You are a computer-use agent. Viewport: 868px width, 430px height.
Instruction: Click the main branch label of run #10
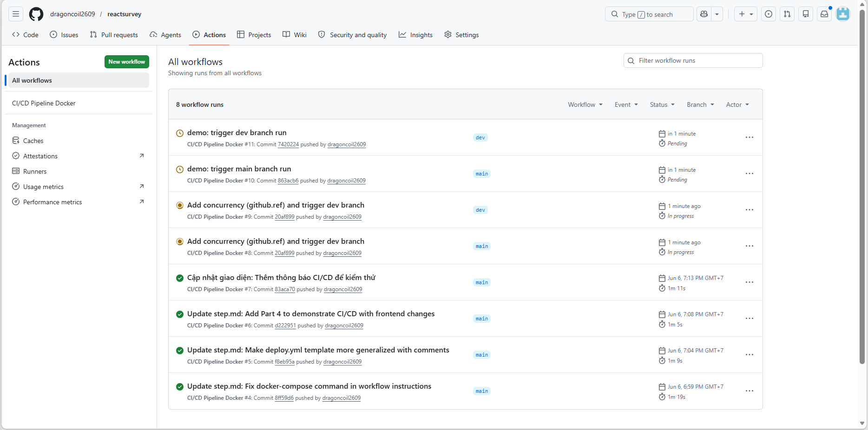(482, 174)
